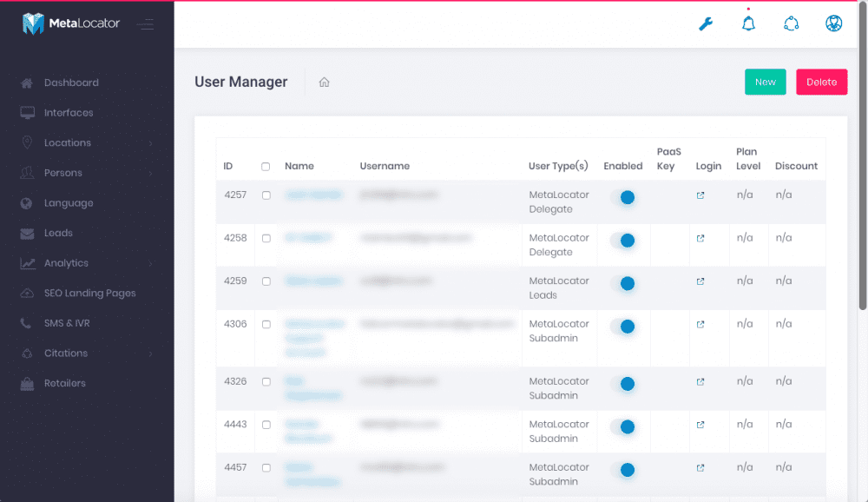Select checkbox for user 4259
The width and height of the screenshot is (868, 502).
click(x=266, y=281)
